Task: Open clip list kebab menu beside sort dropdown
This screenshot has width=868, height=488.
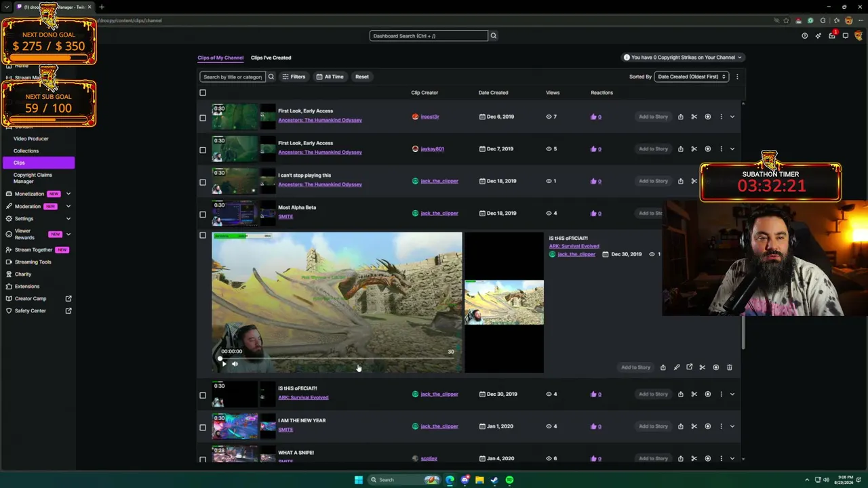Action: click(x=737, y=77)
